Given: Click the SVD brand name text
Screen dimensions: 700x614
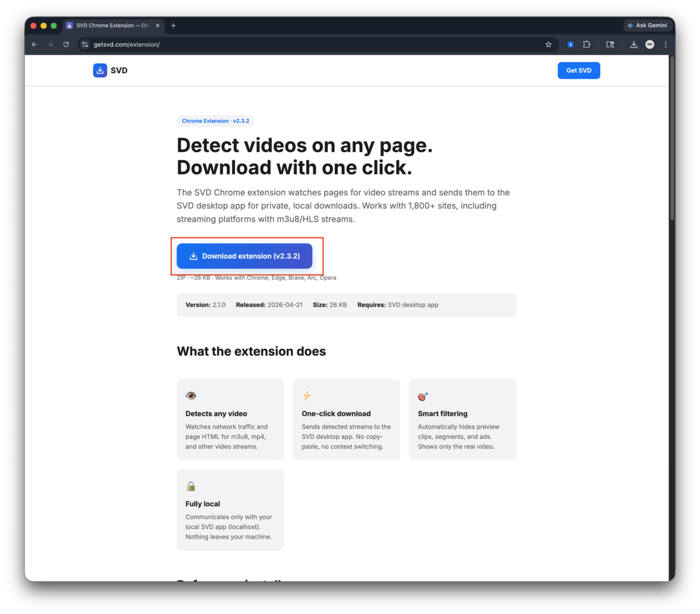Looking at the screenshot, I should [x=119, y=71].
